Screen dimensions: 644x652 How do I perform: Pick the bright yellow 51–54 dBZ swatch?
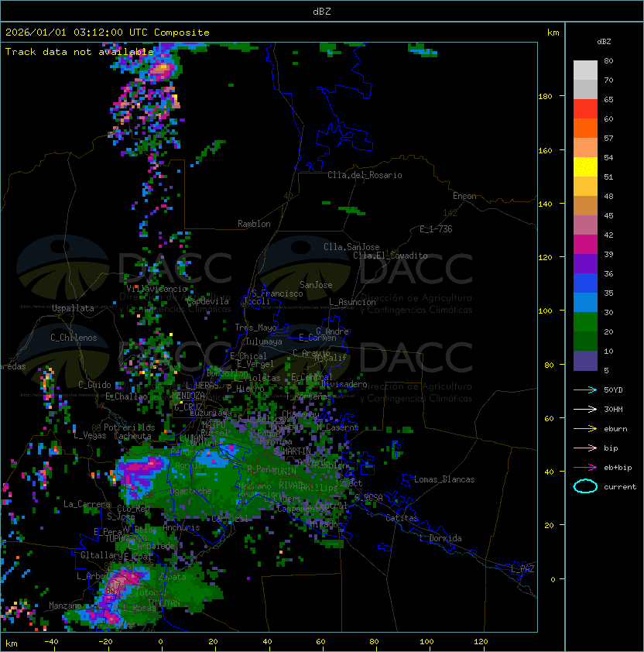click(x=585, y=167)
